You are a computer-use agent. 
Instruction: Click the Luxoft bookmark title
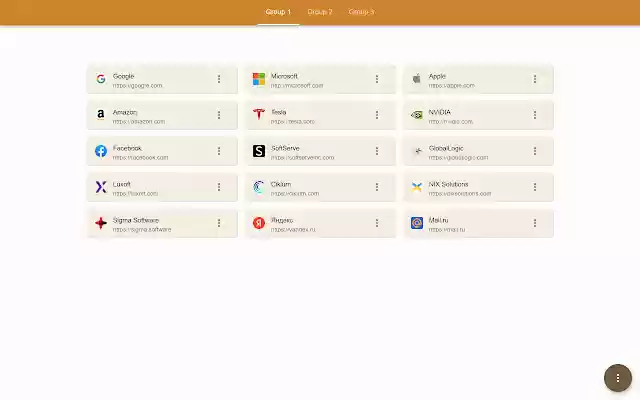point(122,184)
